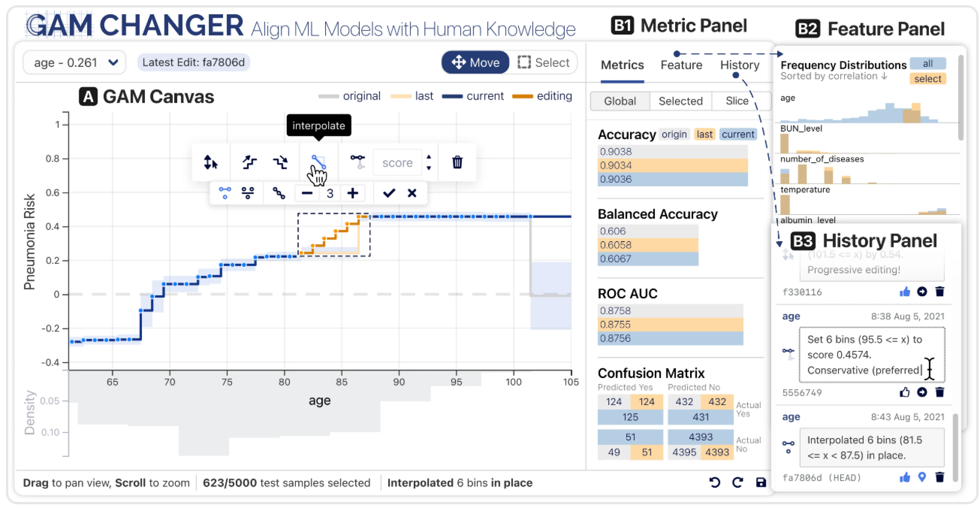Open the age - 0.261 feature dropdown
This screenshot has height=508, width=980.
click(x=75, y=63)
